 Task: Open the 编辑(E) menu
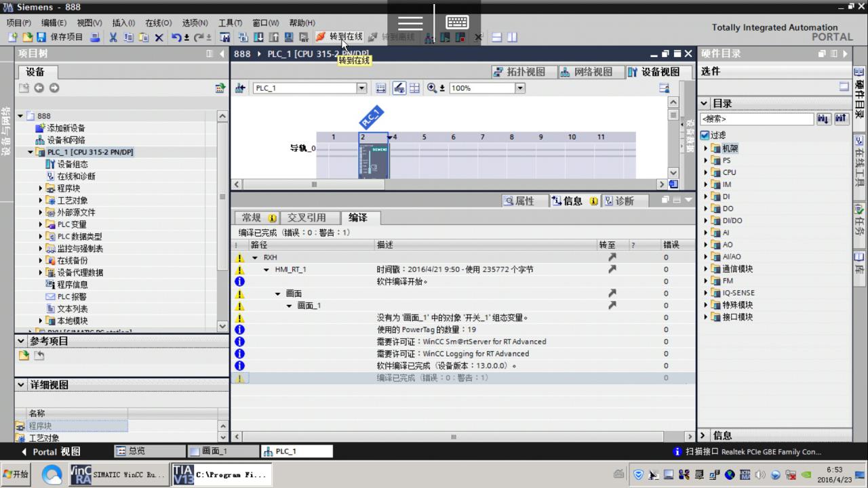[54, 23]
